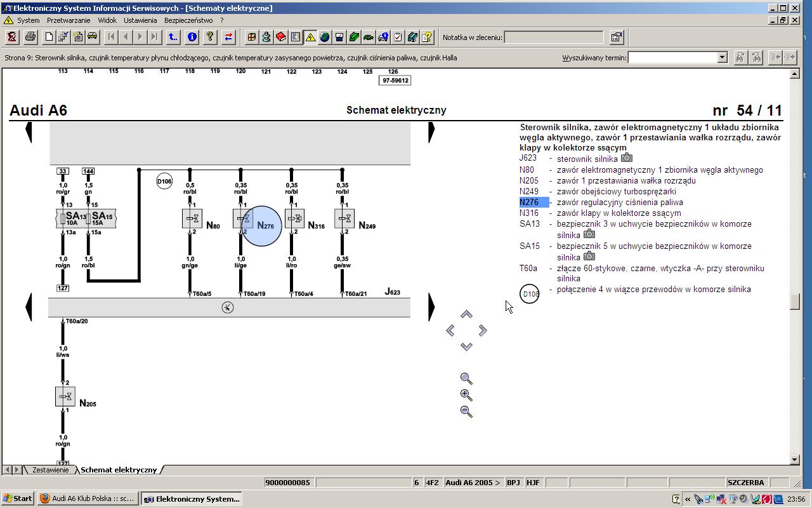Go to the next page arrow
812x508 pixels.
[x=140, y=37]
